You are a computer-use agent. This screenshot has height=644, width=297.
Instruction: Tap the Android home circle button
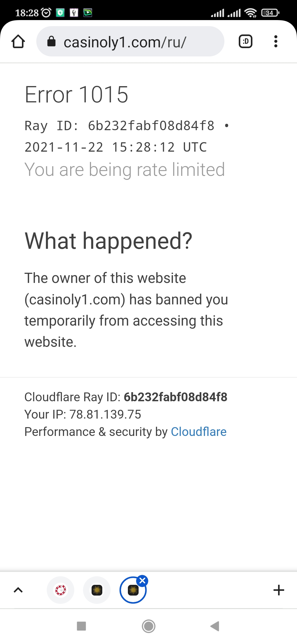[148, 626]
